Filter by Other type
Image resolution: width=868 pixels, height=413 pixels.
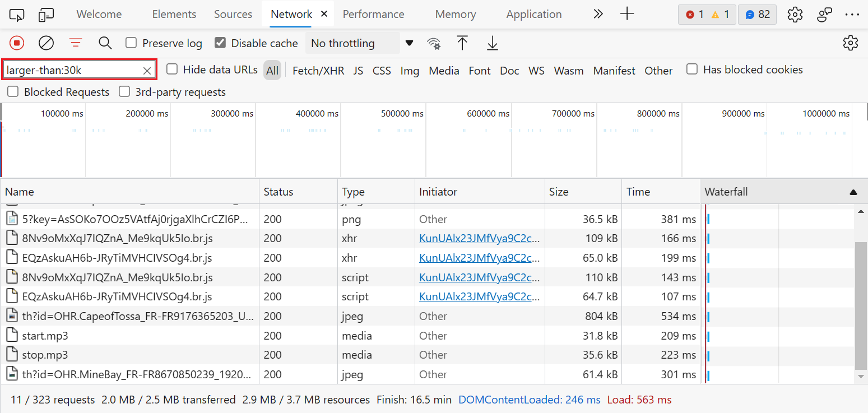pyautogui.click(x=658, y=71)
